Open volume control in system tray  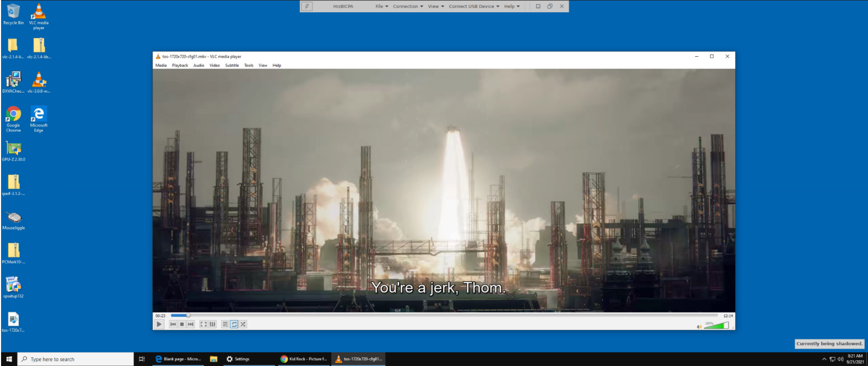840,359
